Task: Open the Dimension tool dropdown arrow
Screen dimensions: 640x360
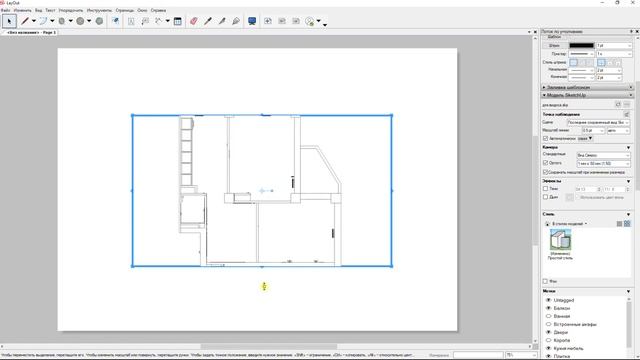Action: pos(167,21)
